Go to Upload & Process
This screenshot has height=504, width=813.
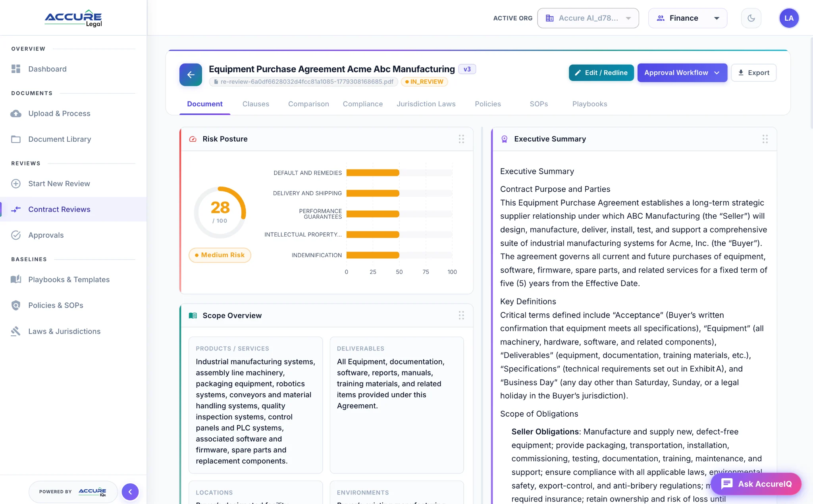click(x=73, y=113)
